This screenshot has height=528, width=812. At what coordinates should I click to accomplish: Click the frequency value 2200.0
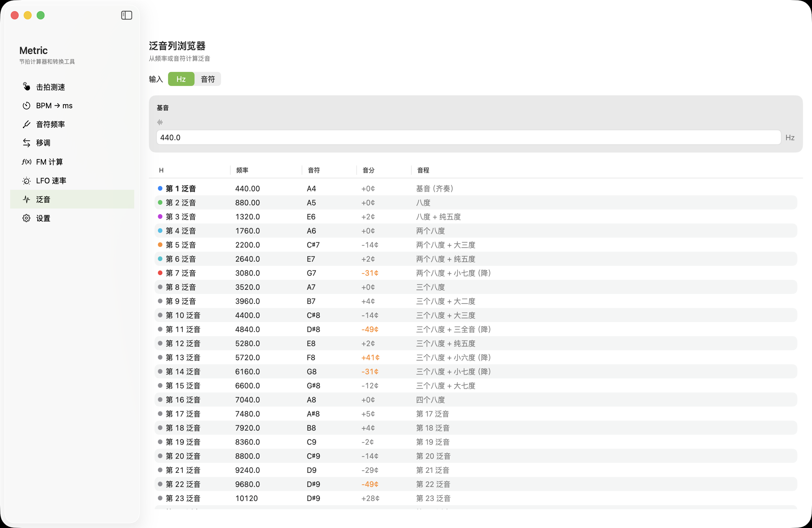(247, 245)
